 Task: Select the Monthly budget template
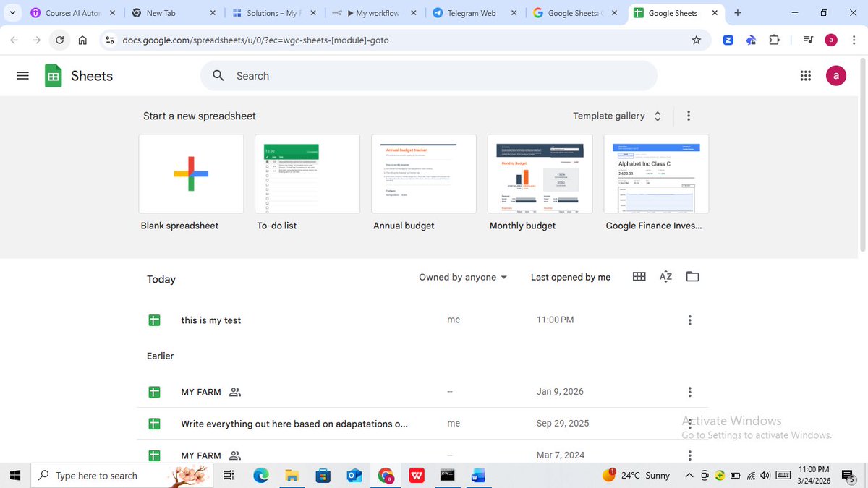540,174
